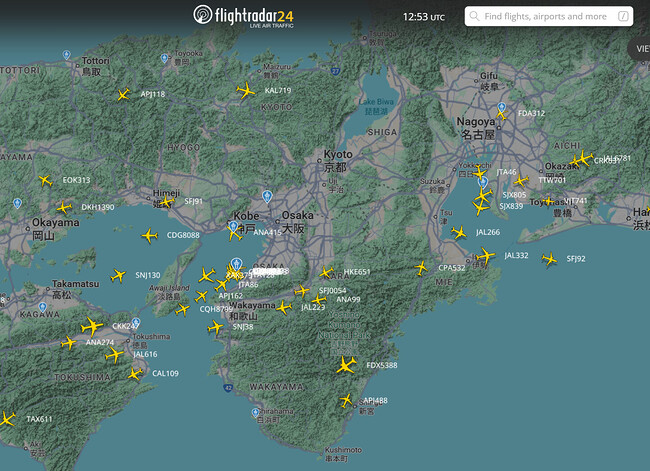Click the EOK313 aircraft icon
This screenshot has height=471, width=650.
click(44, 180)
